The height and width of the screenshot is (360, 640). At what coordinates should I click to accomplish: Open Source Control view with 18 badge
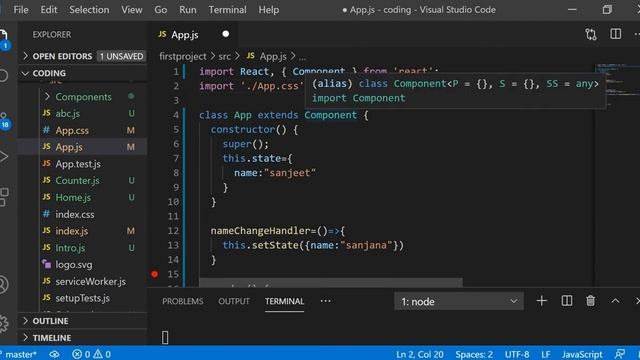point(4,121)
